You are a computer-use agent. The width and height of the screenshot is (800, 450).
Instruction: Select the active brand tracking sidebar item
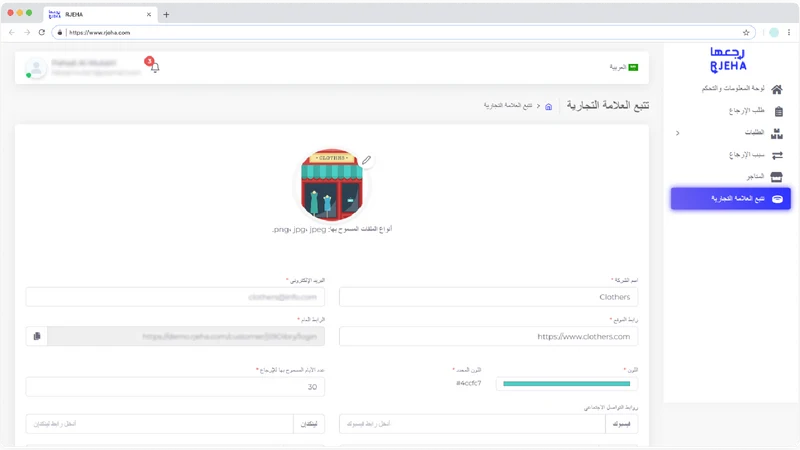pyautogui.click(x=730, y=198)
